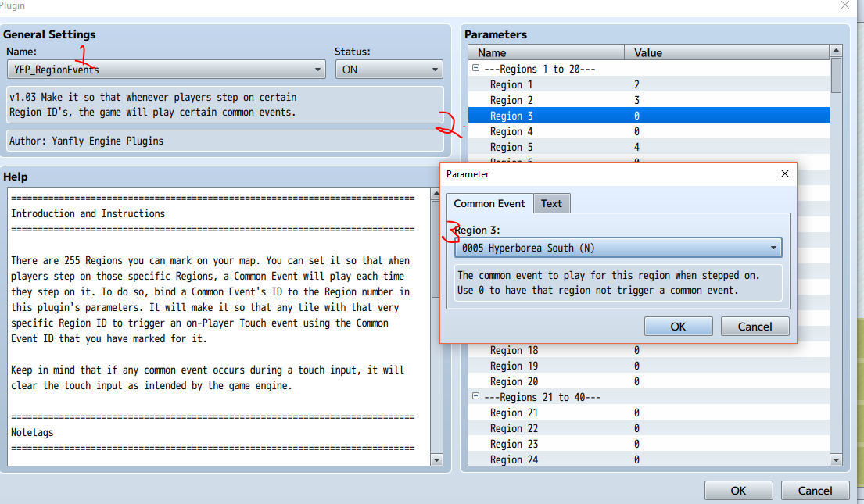The image size is (864, 504).
Task: Collapse the Regions 21 to 40 group
Action: [x=476, y=397]
